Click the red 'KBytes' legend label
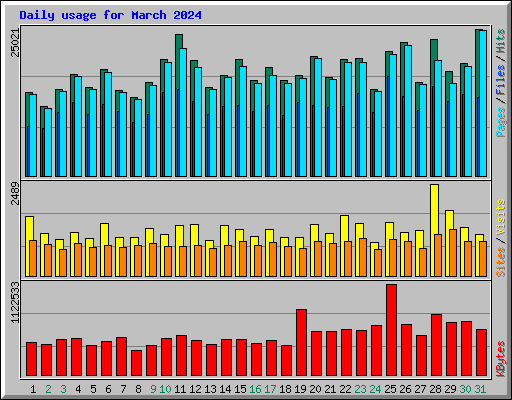The height and width of the screenshot is (400, 512). 501,359
